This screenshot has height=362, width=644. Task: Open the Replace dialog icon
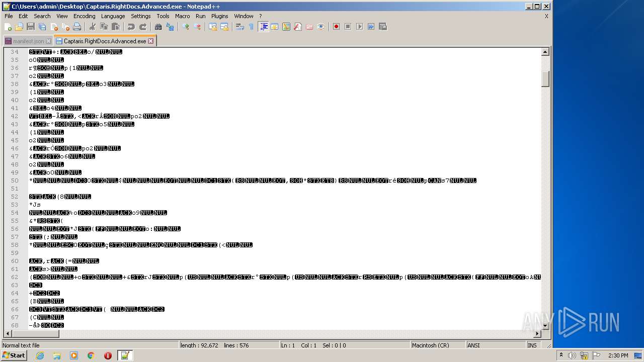pos(170,27)
